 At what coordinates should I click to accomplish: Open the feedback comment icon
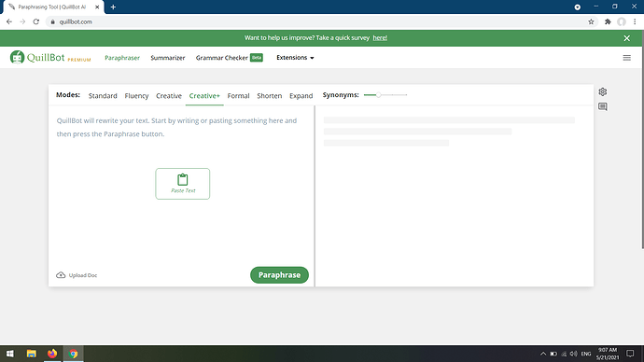point(603,106)
